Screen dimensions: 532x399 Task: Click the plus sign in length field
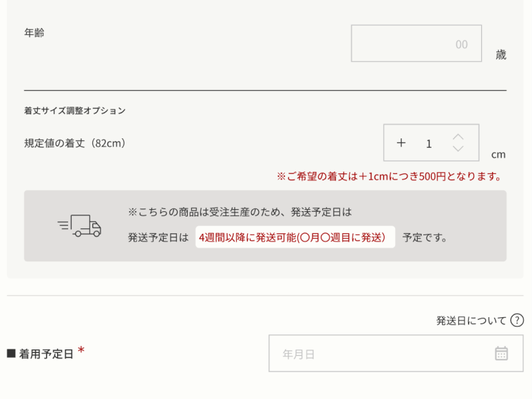[x=401, y=143]
